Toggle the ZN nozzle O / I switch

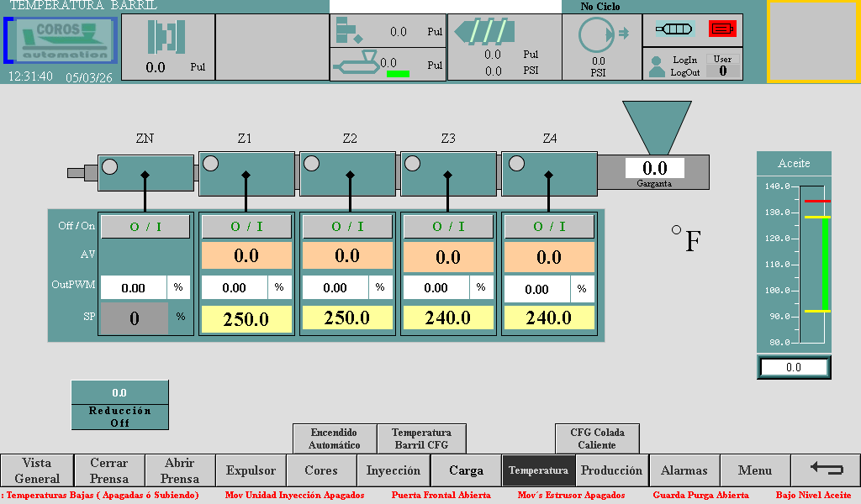[145, 227]
